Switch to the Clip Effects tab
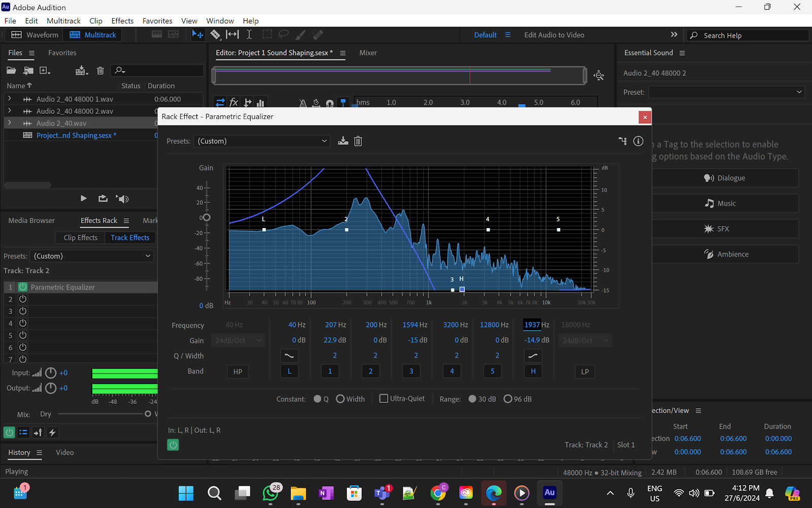 (80, 238)
